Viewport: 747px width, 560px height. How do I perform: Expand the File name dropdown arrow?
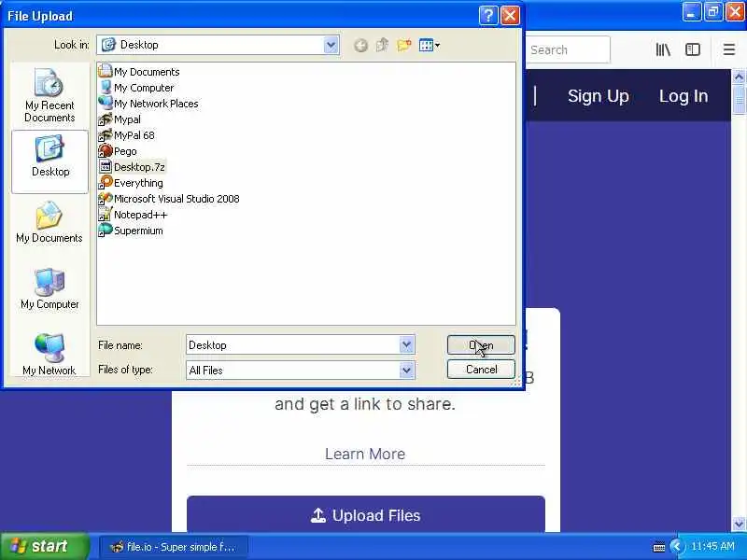click(x=406, y=344)
